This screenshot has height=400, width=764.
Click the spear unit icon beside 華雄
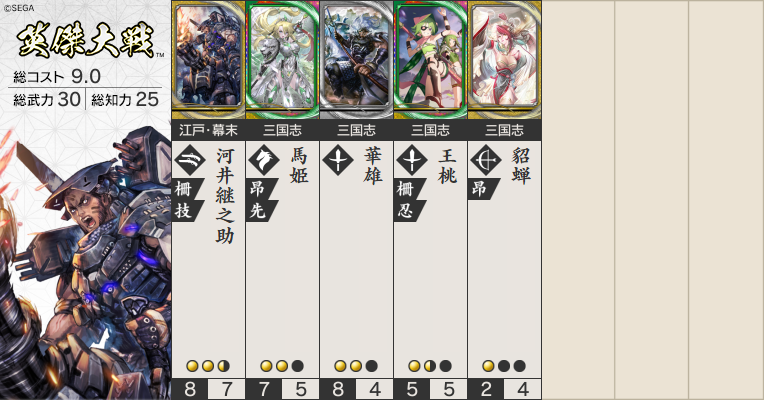click(x=338, y=160)
